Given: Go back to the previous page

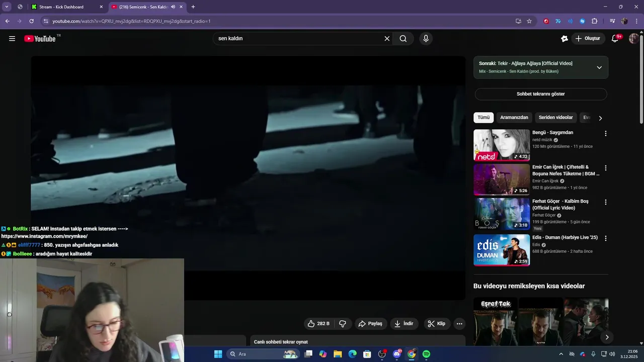Looking at the screenshot, I should 7,21.
